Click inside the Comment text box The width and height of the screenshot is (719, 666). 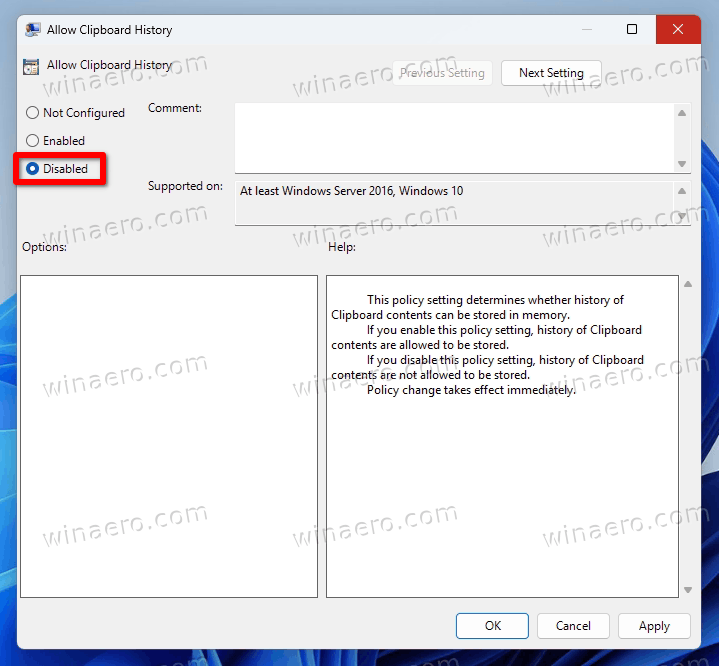454,138
